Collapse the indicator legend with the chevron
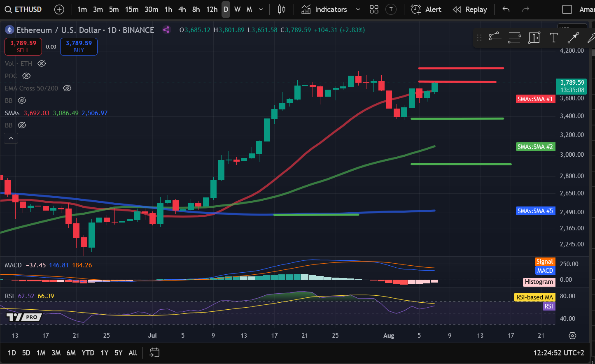 click(x=11, y=138)
